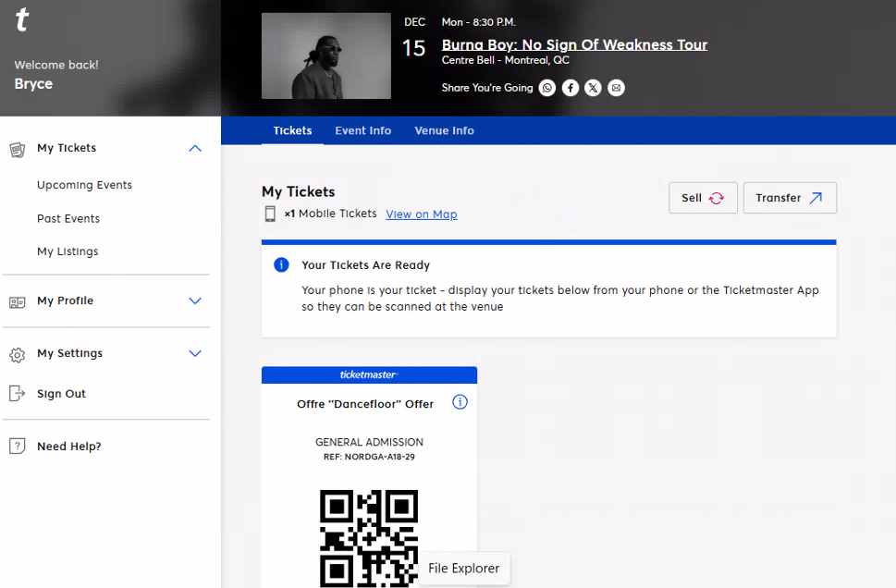Switch to the Event Info tab
Screen dimensions: 896x588
click(x=363, y=131)
